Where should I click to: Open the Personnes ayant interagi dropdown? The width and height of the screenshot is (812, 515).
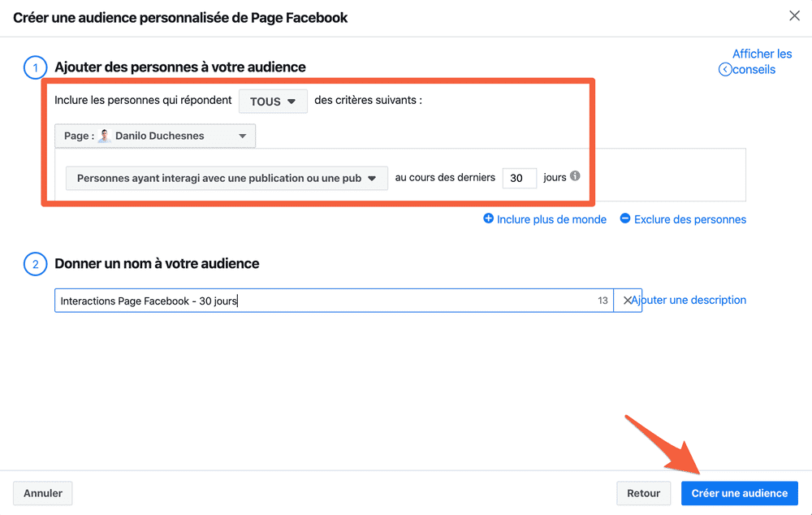(227, 178)
